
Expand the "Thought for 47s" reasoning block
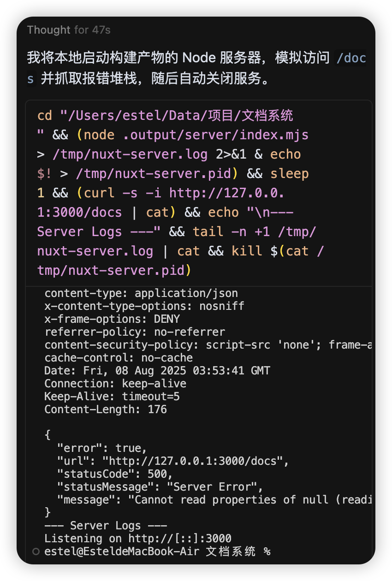click(68, 30)
